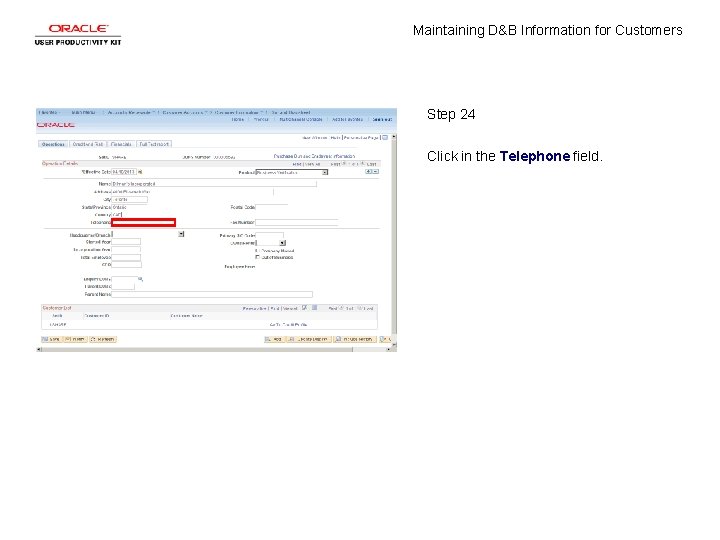Click the Customer List download grid icon
Screen dimensions: 720x540
(x=315, y=308)
